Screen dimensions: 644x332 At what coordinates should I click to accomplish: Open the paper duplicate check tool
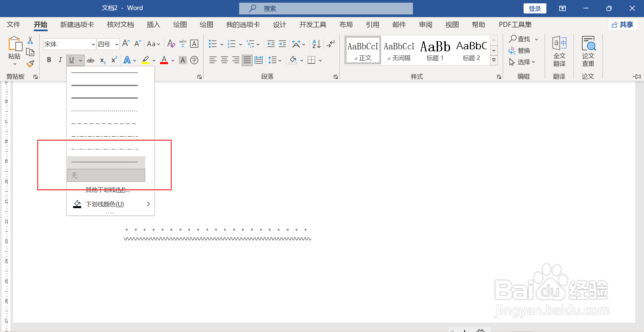coord(588,51)
